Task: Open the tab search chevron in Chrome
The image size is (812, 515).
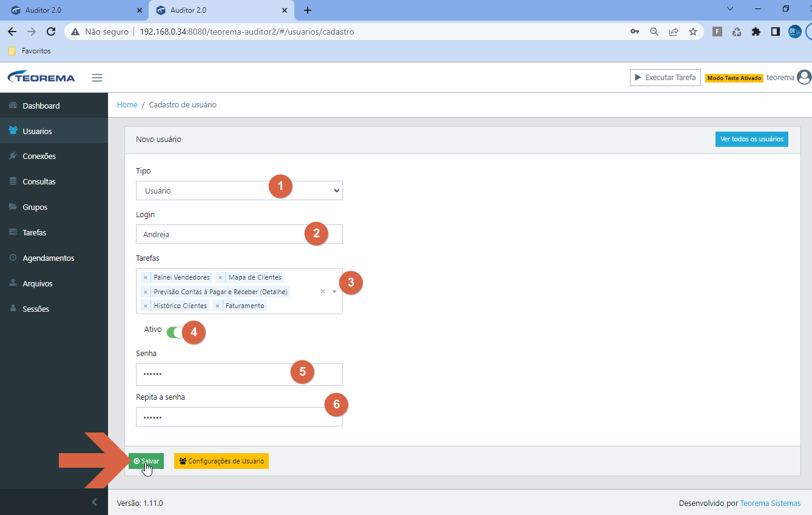Action: click(730, 9)
